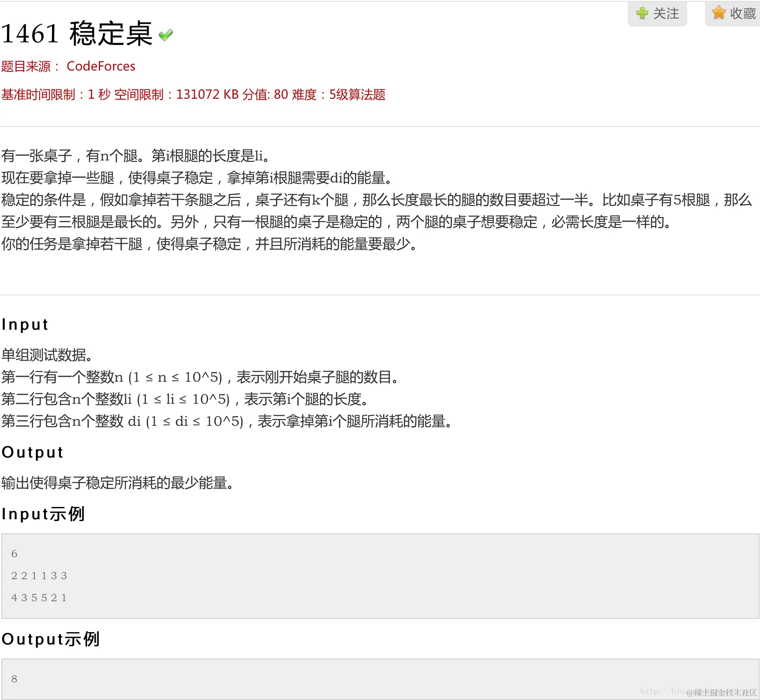Click the line starting 第三行包含n个整数 di
Viewport: 760px width, 700px height.
(x=227, y=421)
